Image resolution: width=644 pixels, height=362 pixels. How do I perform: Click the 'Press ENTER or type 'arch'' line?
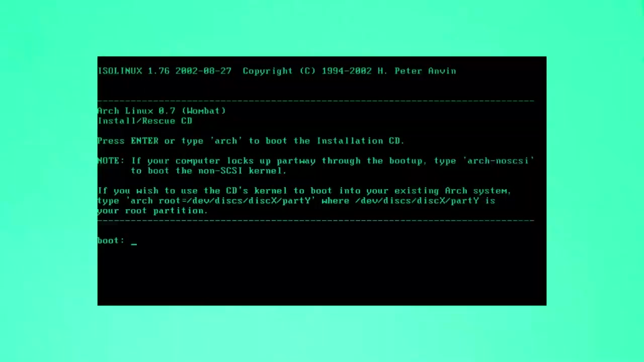(x=251, y=141)
